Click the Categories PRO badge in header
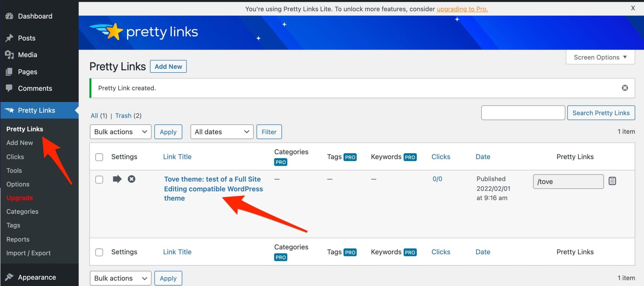 280,162
